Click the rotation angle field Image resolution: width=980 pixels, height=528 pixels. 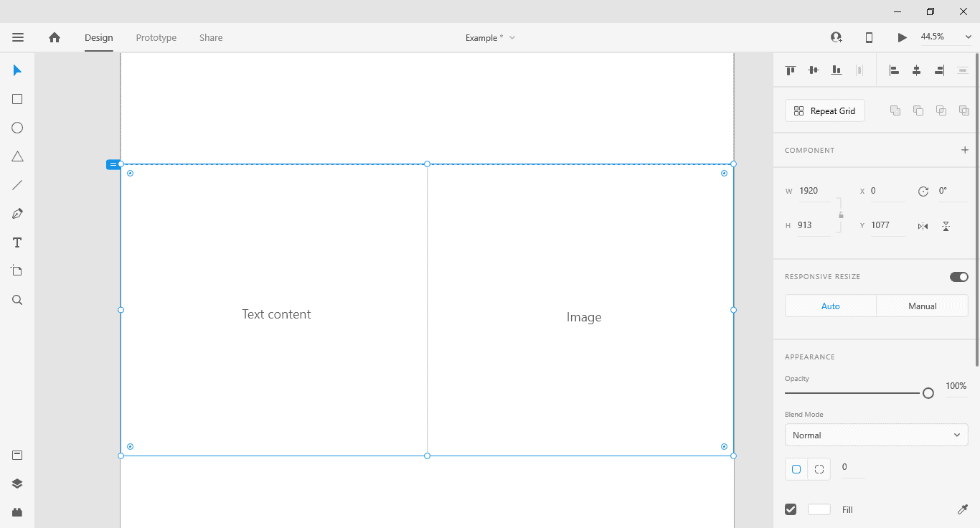(952, 191)
